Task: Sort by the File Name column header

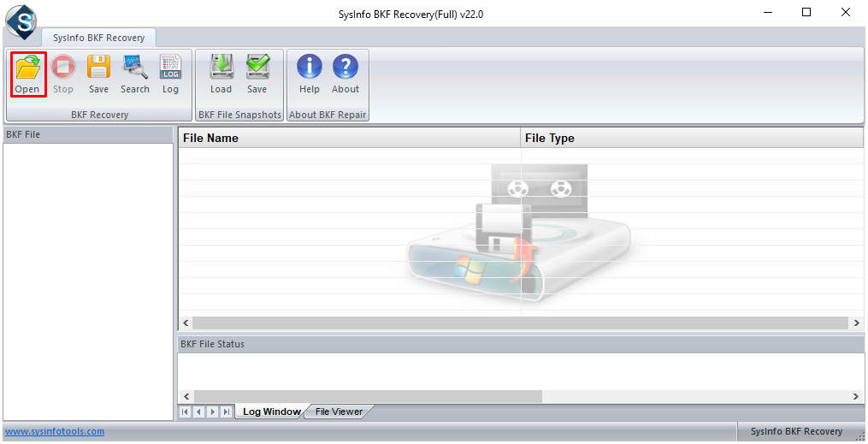Action: point(349,138)
